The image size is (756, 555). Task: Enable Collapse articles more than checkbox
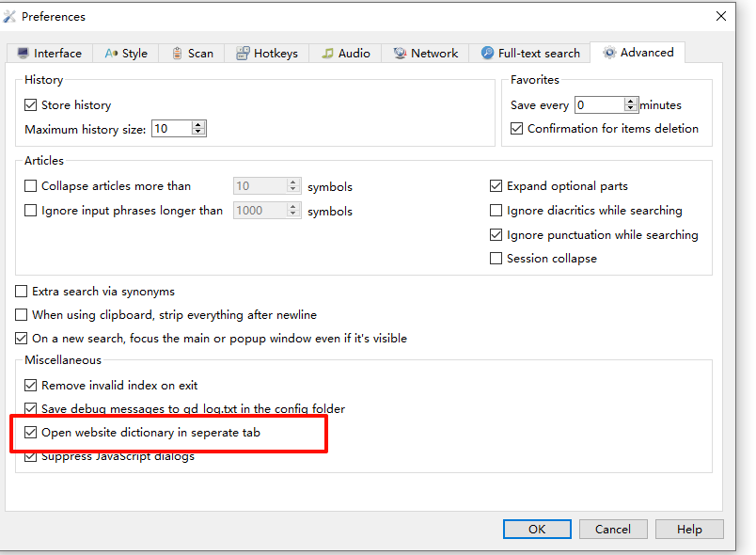click(x=31, y=186)
